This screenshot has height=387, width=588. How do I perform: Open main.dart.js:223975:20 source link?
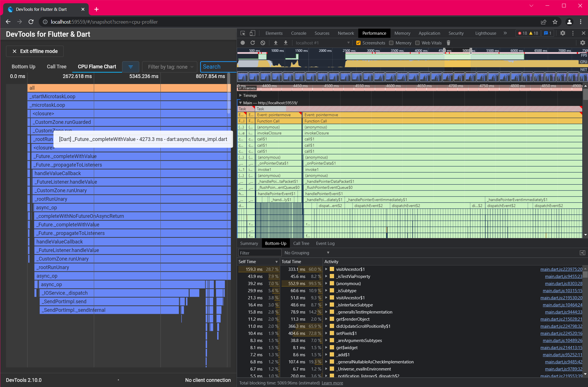point(561,269)
